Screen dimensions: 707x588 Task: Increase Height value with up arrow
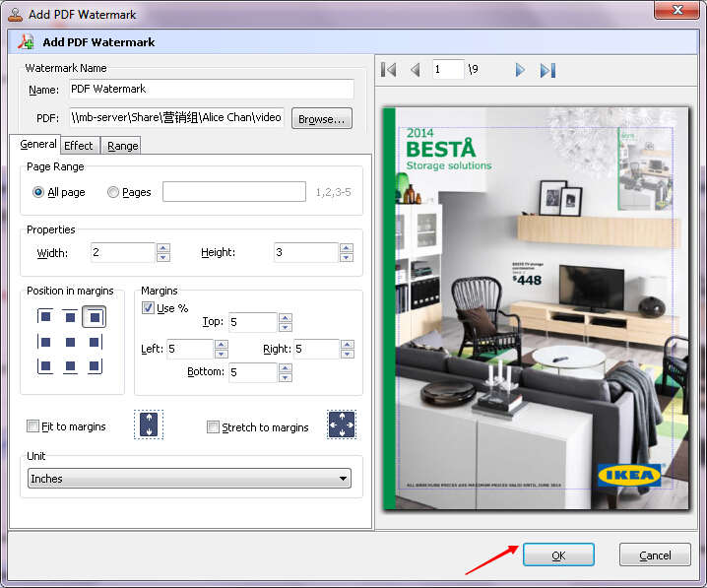click(x=347, y=247)
